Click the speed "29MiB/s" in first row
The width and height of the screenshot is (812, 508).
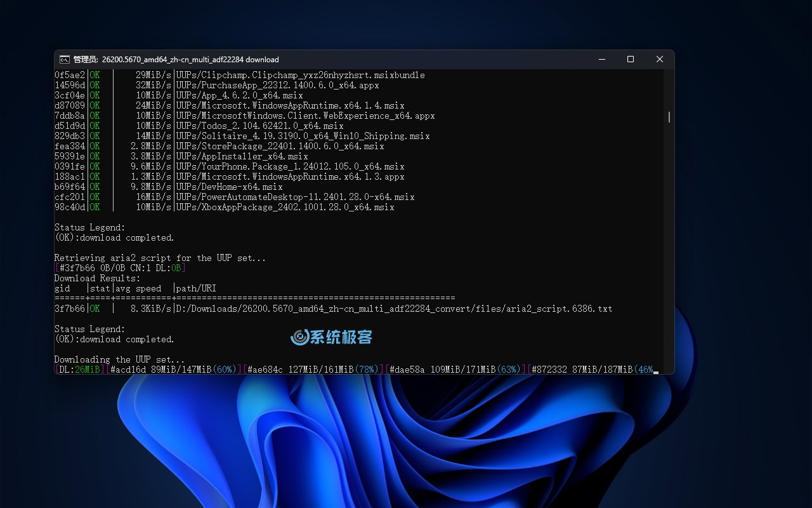pos(154,75)
